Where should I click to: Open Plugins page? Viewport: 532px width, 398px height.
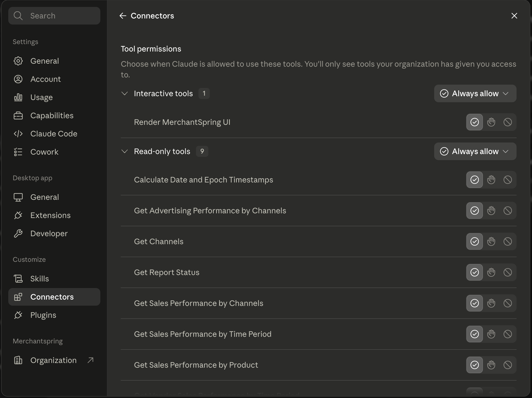click(x=54, y=315)
